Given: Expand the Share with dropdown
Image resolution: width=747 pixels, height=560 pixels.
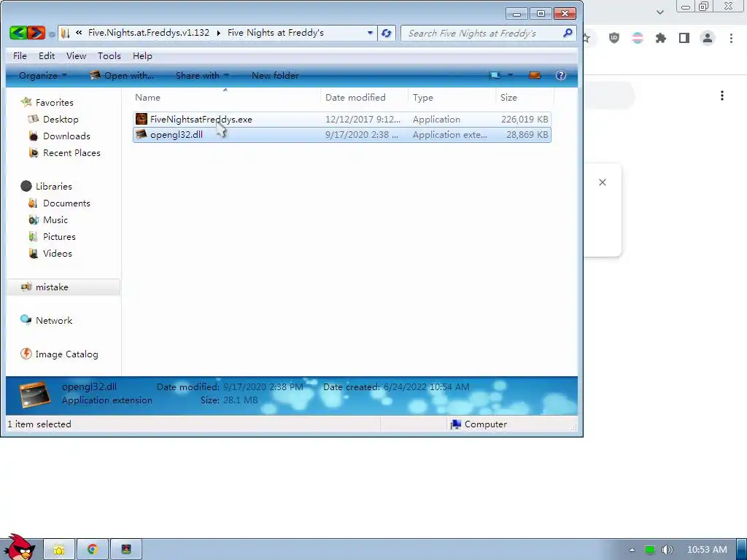Looking at the screenshot, I should [202, 75].
